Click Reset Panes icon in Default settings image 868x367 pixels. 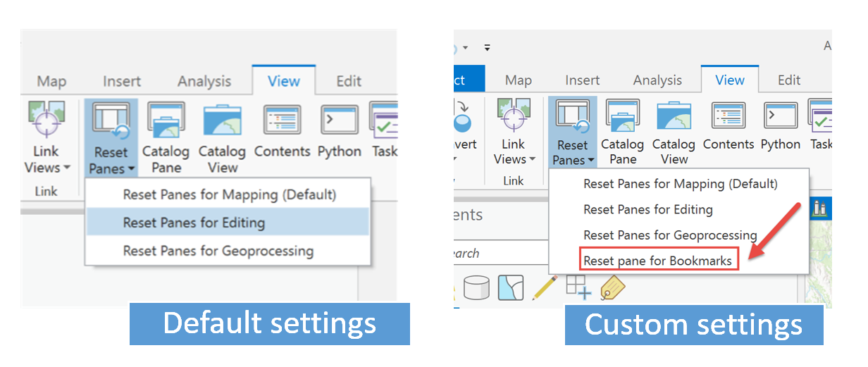coord(111,121)
